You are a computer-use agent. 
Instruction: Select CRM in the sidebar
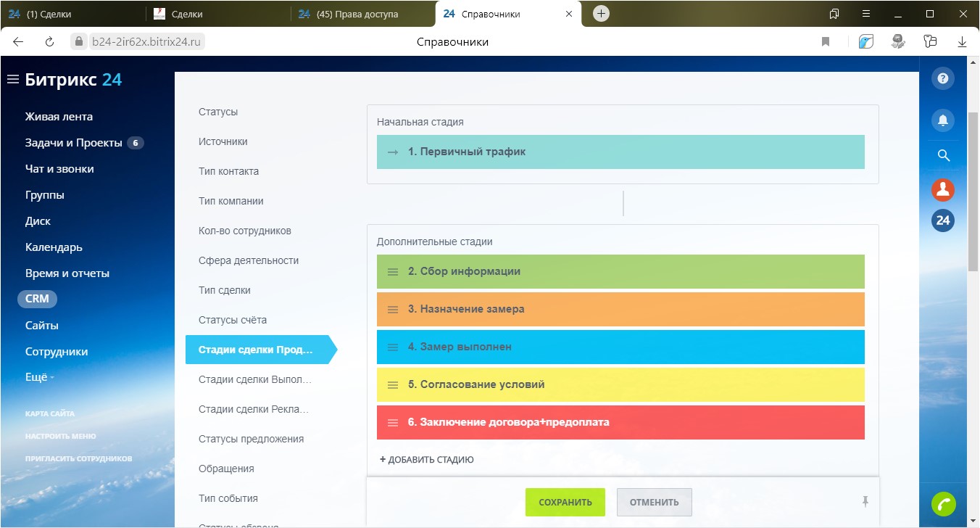pyautogui.click(x=37, y=299)
